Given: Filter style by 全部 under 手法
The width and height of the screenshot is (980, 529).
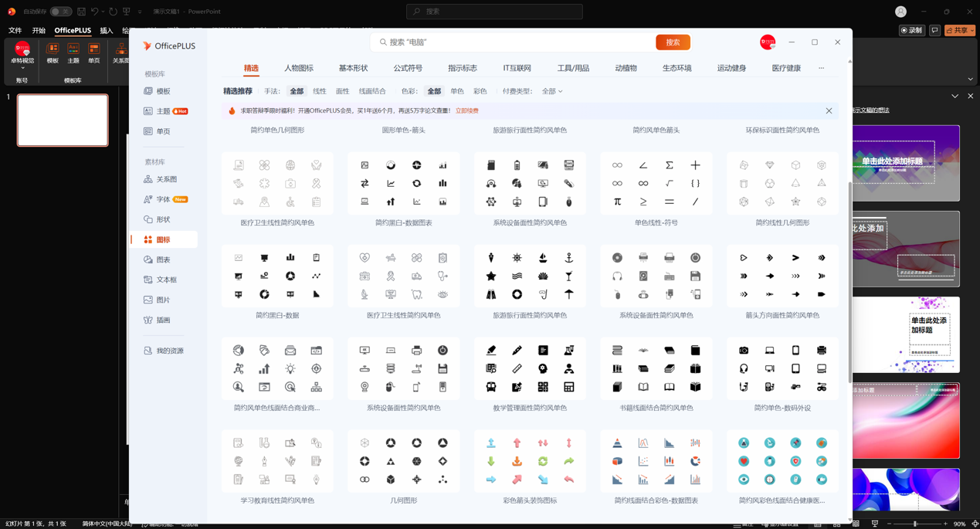Looking at the screenshot, I should [x=297, y=91].
